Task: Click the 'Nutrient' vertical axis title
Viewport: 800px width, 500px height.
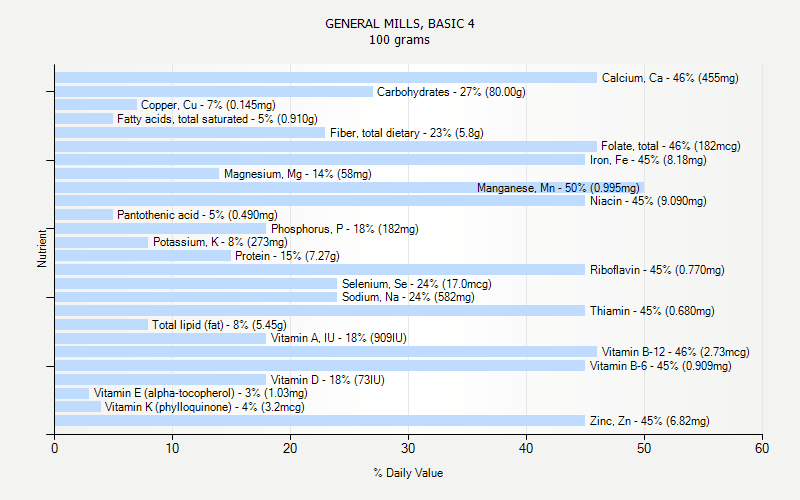Action: click(41, 248)
